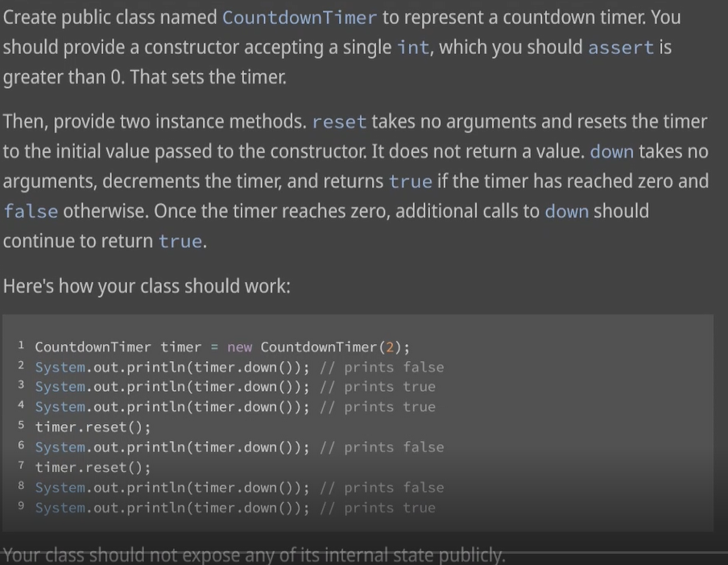The width and height of the screenshot is (728, 565).
Task: Click the new keyword on code line 1
Action: (239, 347)
